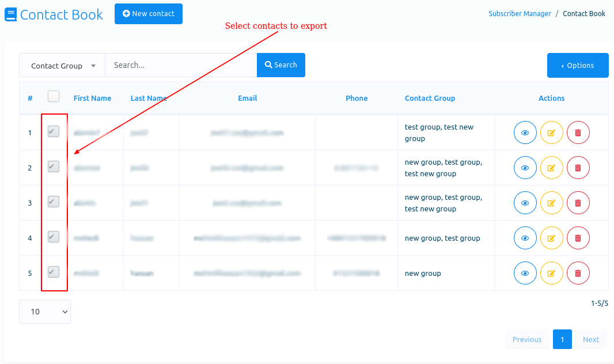Open Subscriber Manager breadcrumb link
Screen dimensions: 614x364
coord(520,14)
